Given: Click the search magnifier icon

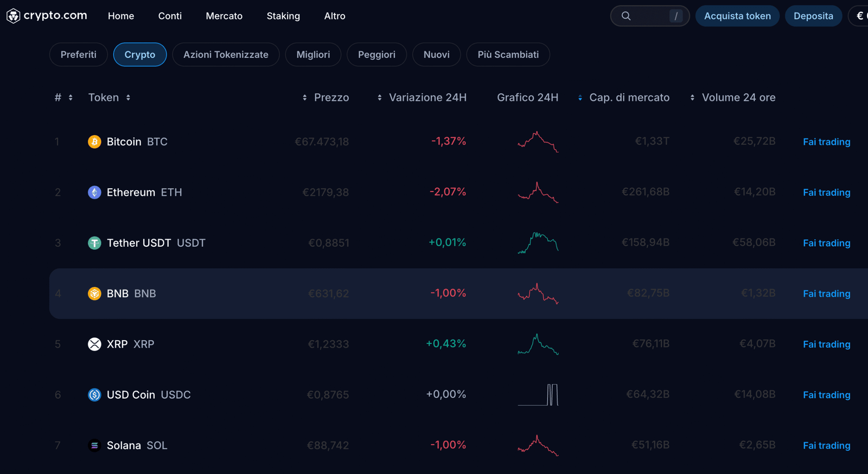Looking at the screenshot, I should 626,16.
